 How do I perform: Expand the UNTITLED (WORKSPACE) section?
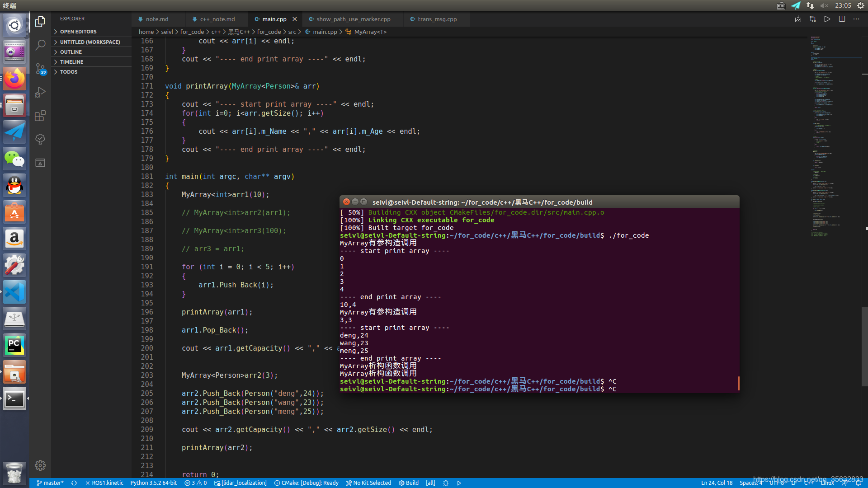point(91,42)
